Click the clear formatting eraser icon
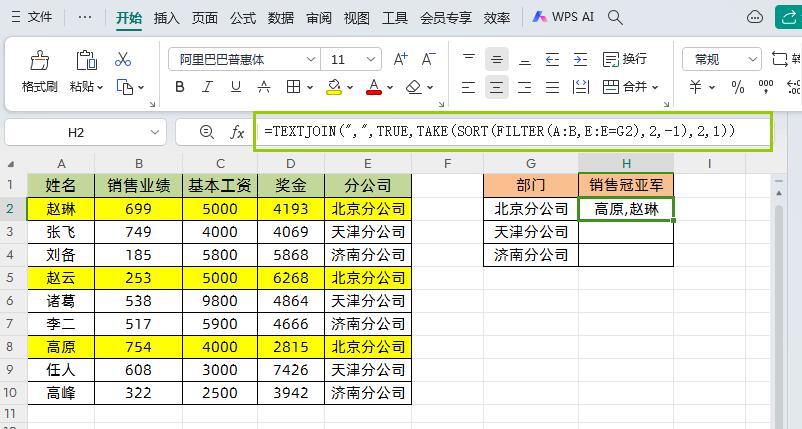The image size is (802, 429). pyautogui.click(x=414, y=87)
